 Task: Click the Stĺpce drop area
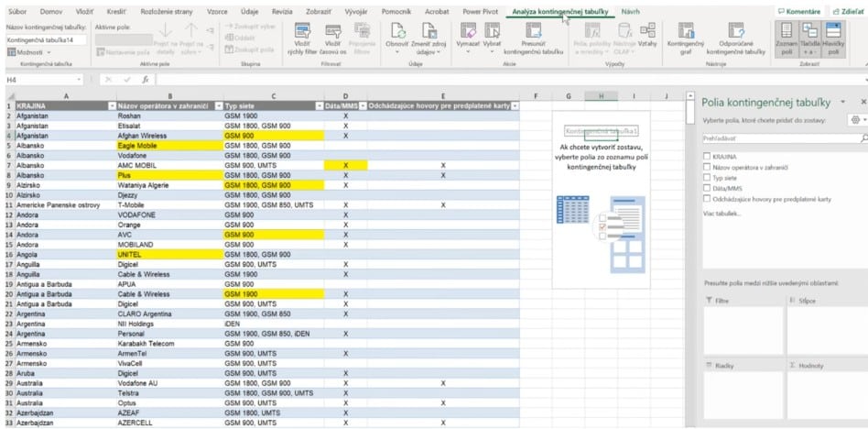coord(827,330)
